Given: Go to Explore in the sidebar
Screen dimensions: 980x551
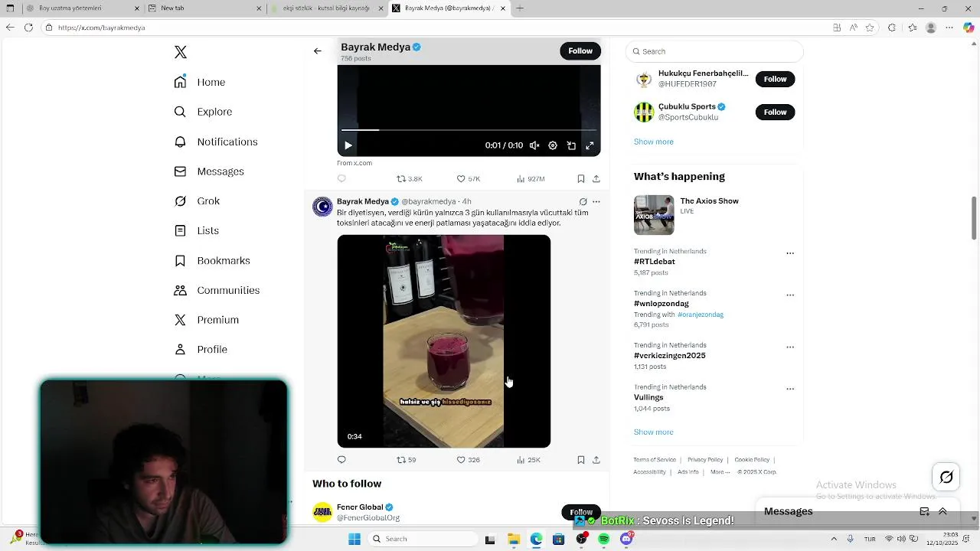Looking at the screenshot, I should pyautogui.click(x=203, y=112).
